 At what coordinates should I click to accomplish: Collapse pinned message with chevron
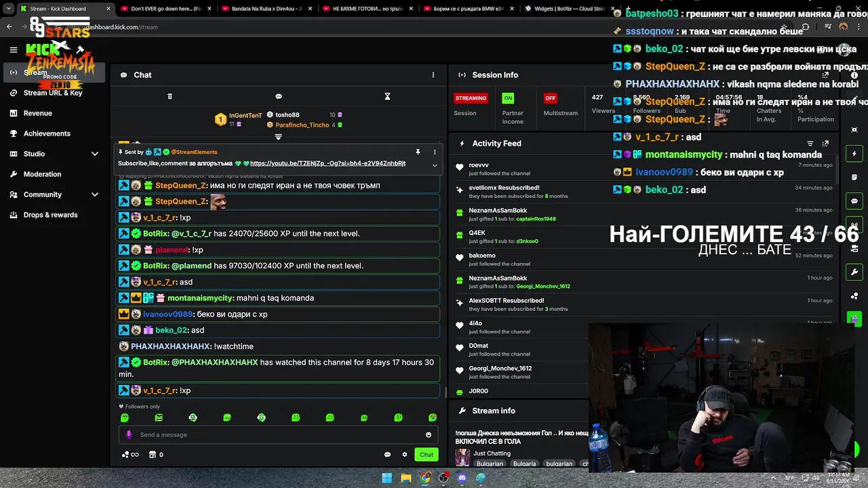click(435, 165)
